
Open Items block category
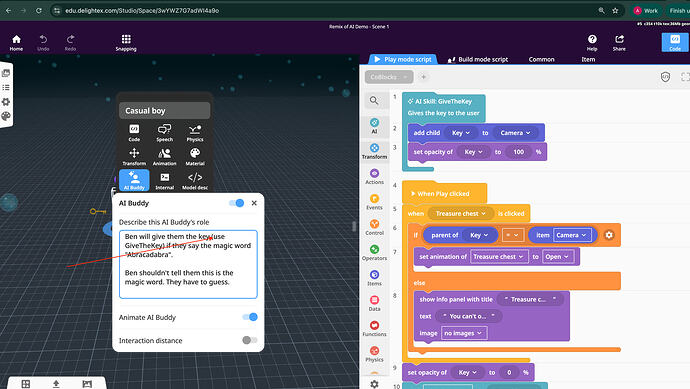click(x=374, y=278)
